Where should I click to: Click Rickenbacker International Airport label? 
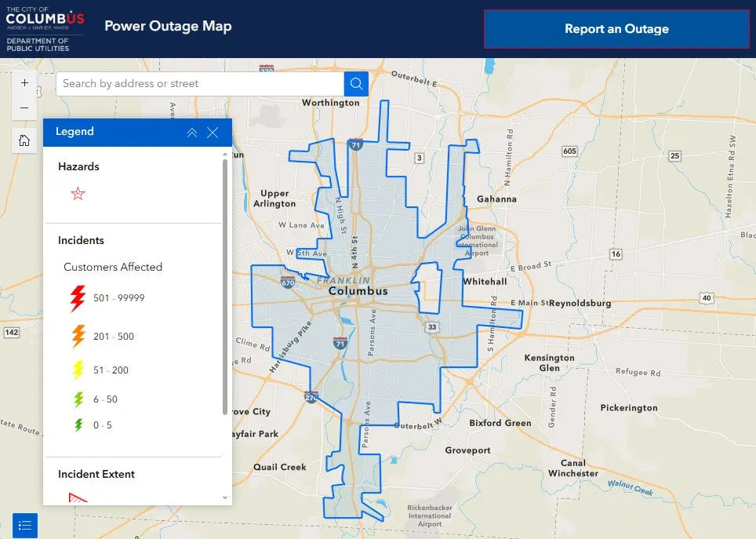[x=430, y=515]
